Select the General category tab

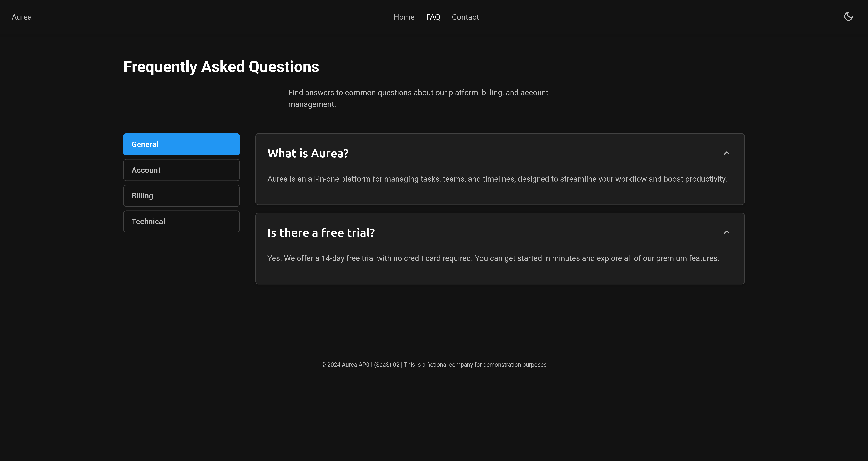181,144
